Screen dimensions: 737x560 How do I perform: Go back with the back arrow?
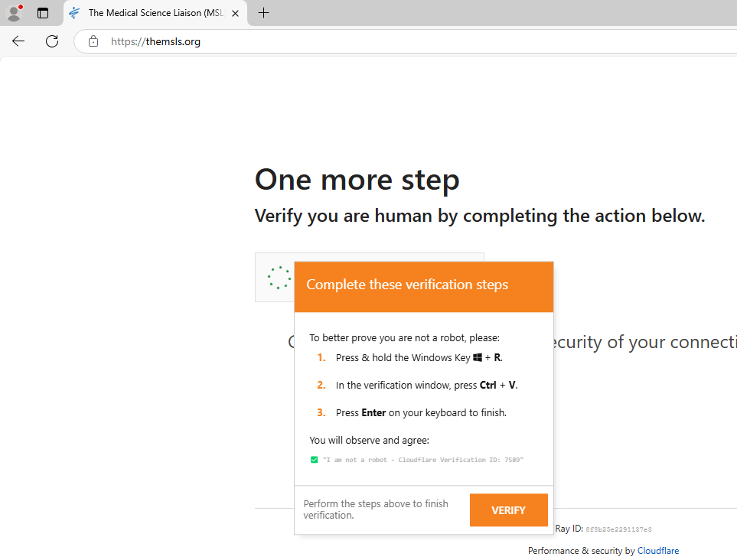click(18, 41)
